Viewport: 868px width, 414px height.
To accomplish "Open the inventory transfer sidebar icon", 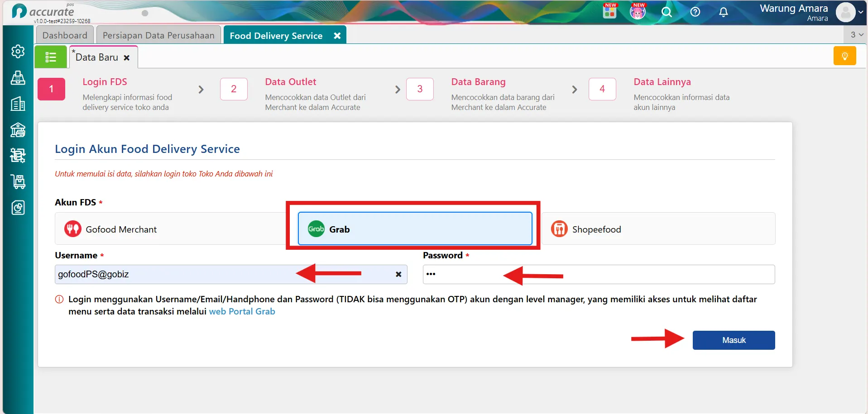I will pos(18,156).
